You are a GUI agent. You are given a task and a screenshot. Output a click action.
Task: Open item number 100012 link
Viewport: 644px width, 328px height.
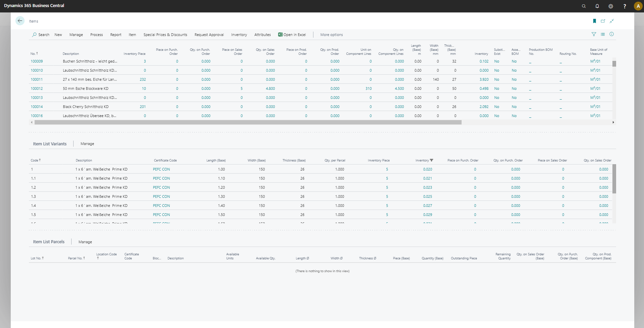point(37,88)
